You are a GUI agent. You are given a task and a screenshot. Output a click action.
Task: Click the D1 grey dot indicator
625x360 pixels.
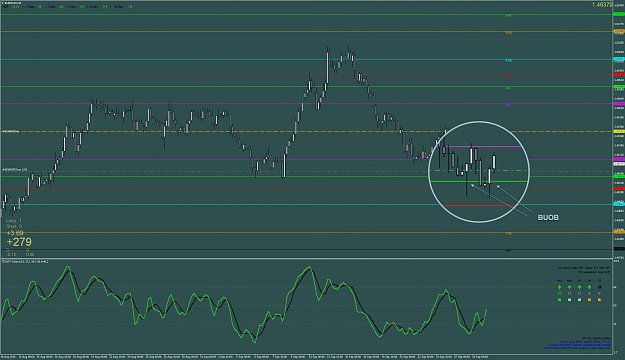tap(599, 293)
